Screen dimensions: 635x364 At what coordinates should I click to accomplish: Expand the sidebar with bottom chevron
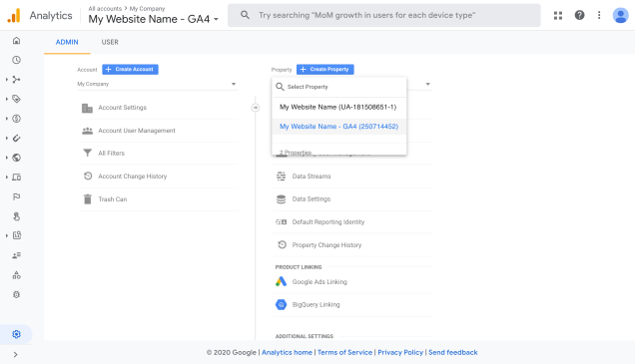pos(15,355)
